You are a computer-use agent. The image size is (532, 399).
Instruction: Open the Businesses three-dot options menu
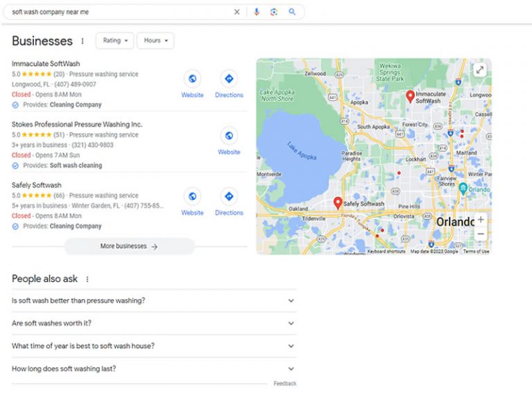pyautogui.click(x=82, y=41)
